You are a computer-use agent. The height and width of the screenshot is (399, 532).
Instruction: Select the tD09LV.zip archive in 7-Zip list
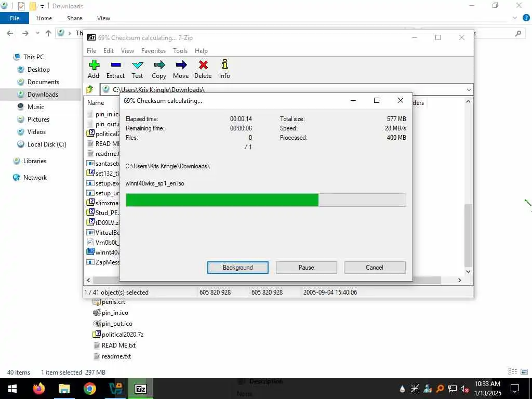(x=103, y=222)
